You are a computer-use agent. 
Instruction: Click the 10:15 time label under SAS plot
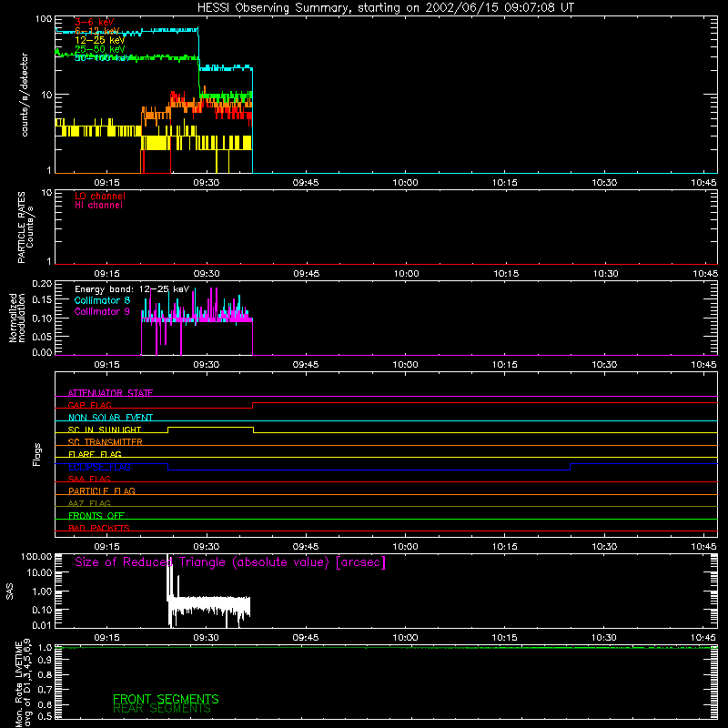pyautogui.click(x=505, y=638)
